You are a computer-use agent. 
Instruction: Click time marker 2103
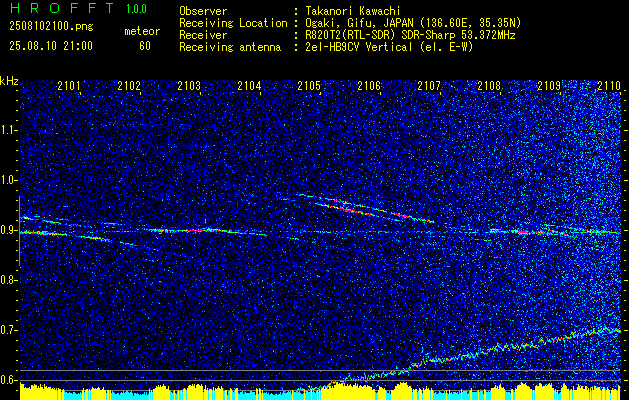[189, 85]
